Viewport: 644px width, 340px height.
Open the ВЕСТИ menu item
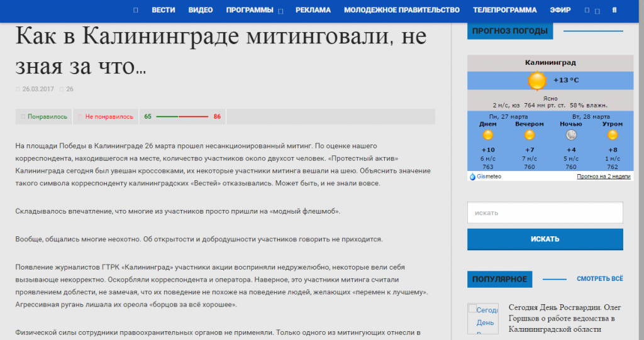(x=164, y=10)
